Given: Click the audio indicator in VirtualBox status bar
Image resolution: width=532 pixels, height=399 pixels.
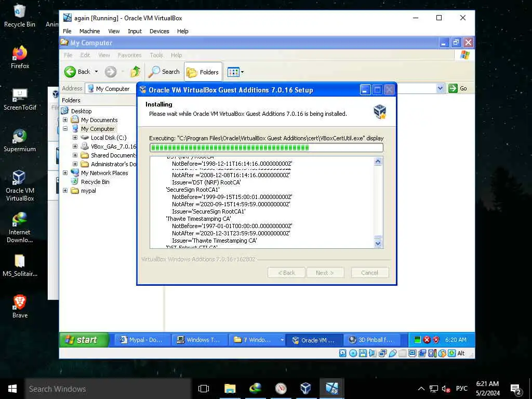Looking at the screenshot, I should [372, 353].
